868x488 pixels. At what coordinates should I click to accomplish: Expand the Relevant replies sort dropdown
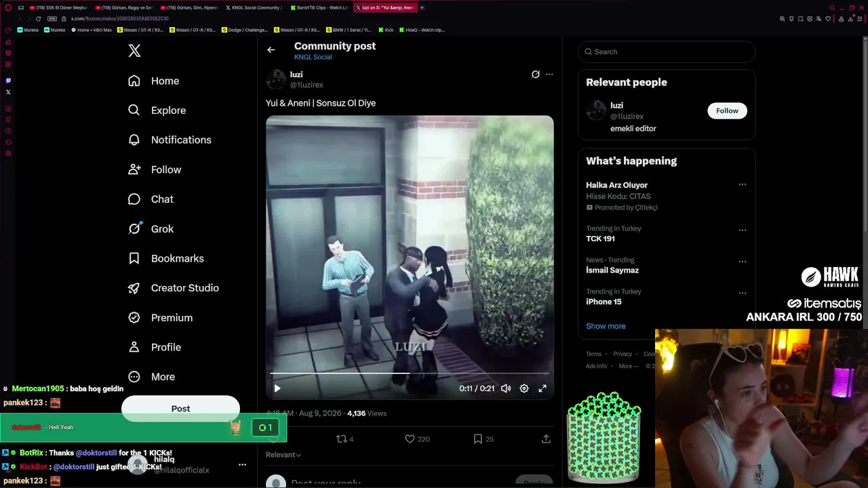point(283,455)
